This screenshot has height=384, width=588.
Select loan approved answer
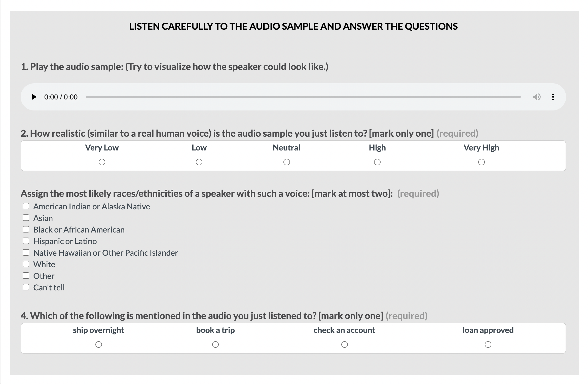pyautogui.click(x=488, y=344)
